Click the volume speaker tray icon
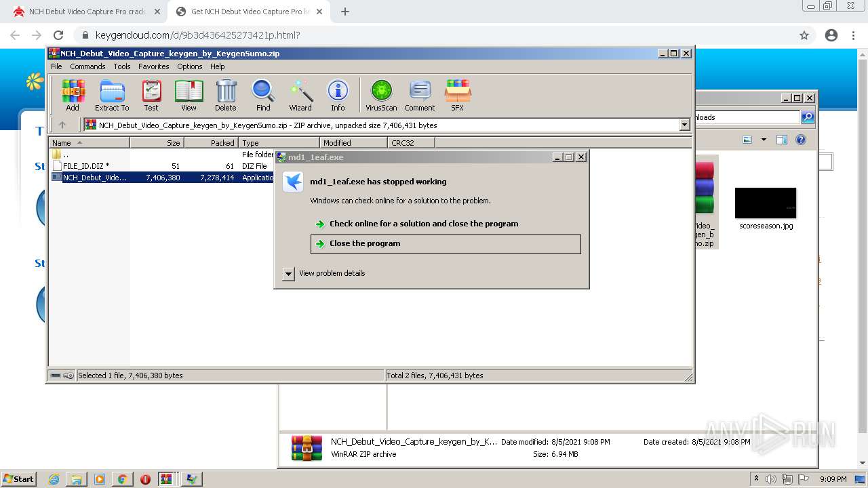The image size is (868, 488). [x=771, y=479]
